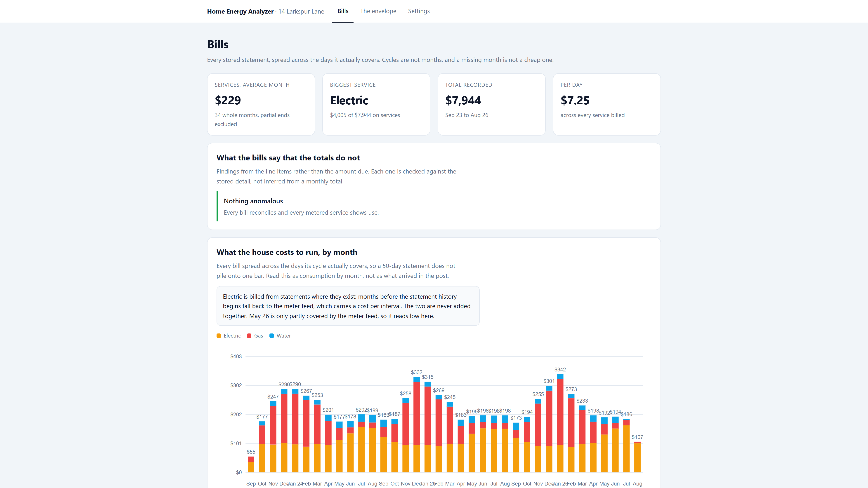Click the $202 y-axis label
Viewport: 868px width, 488px height.
pyautogui.click(x=236, y=415)
